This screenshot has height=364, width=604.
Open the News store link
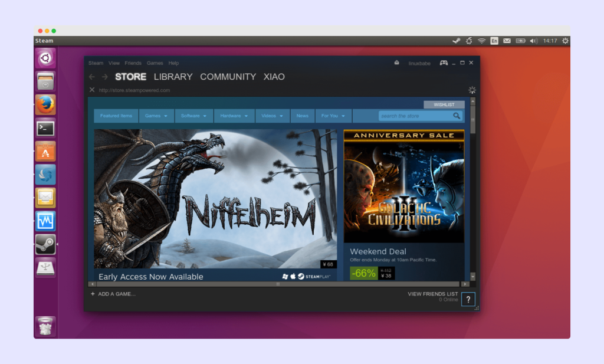pyautogui.click(x=303, y=116)
